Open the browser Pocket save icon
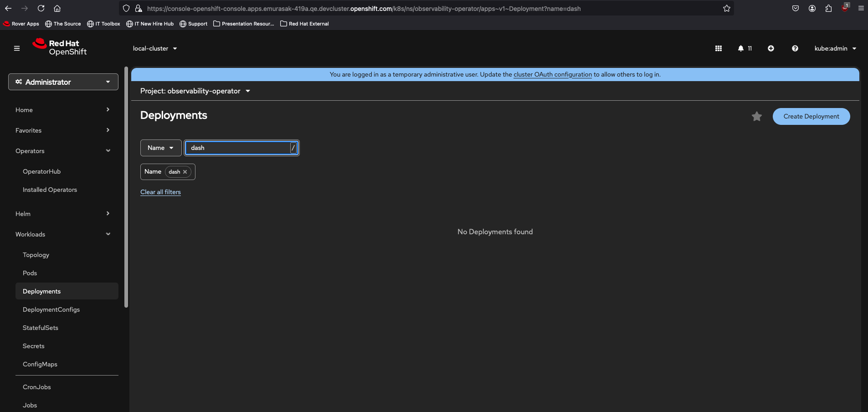This screenshot has width=868, height=412. [796, 8]
